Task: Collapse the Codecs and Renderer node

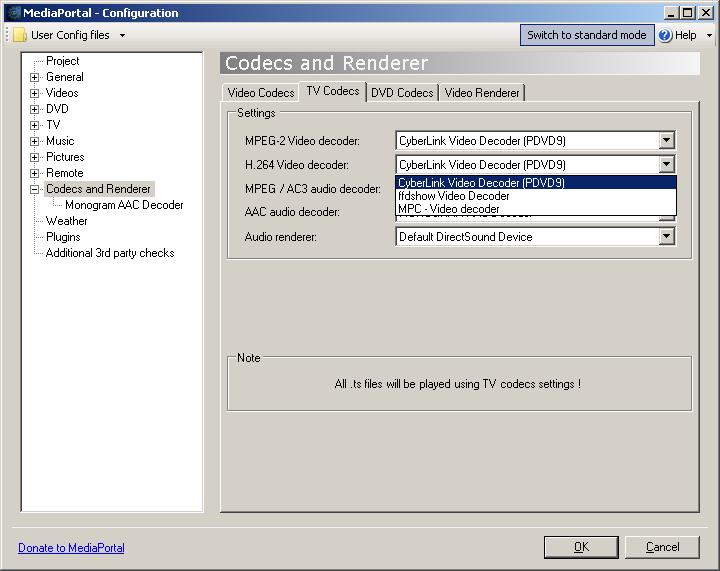Action: (35, 189)
